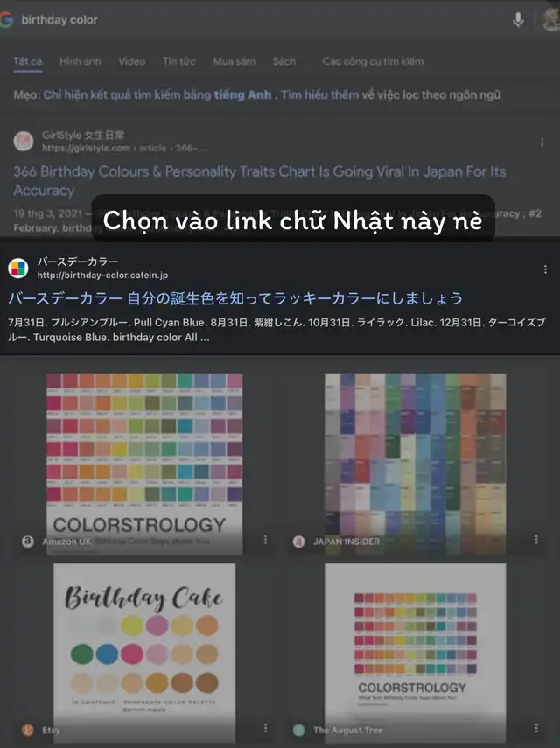The width and height of the screenshot is (560, 748).
Task: Click the GirlStyle site favicon
Action: point(24,141)
